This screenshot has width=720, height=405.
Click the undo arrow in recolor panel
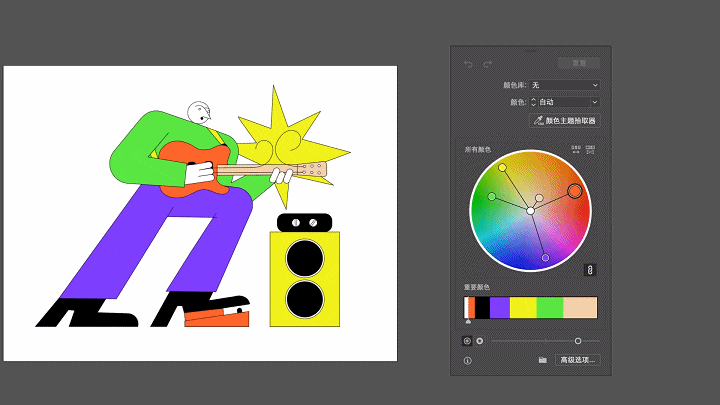pyautogui.click(x=468, y=64)
